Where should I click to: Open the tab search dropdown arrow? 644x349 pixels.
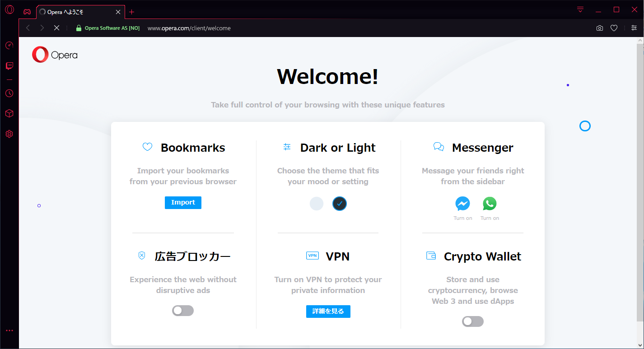(579, 9)
